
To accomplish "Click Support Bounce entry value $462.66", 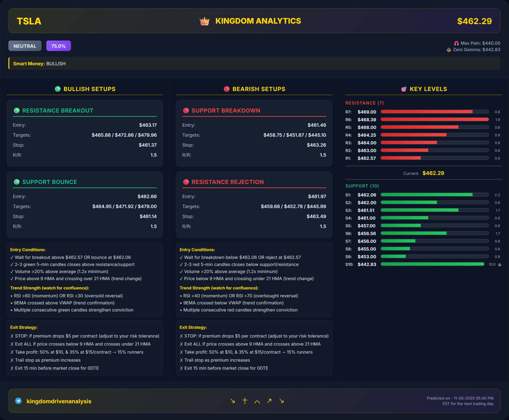I will point(147,196).
